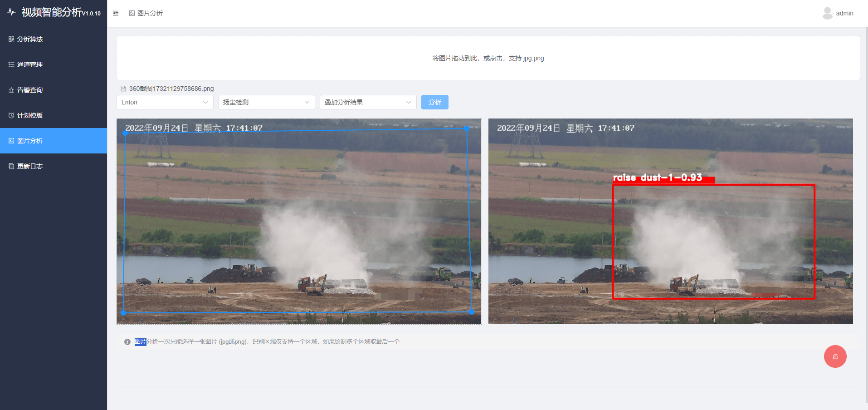This screenshot has height=410, width=868.
Task: Click the top-right region handle point
Action: tap(467, 129)
